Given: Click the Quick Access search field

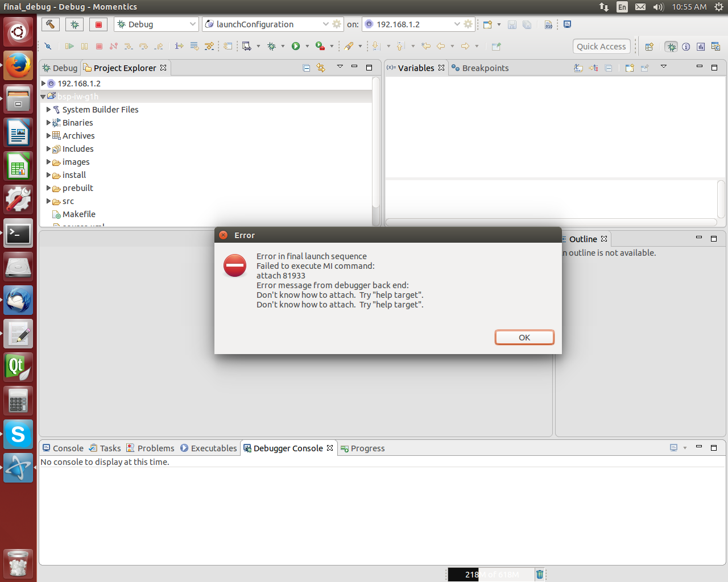Looking at the screenshot, I should click(x=601, y=47).
